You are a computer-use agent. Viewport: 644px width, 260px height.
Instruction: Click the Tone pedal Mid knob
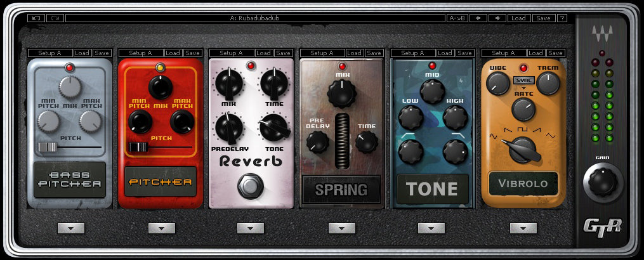click(432, 91)
